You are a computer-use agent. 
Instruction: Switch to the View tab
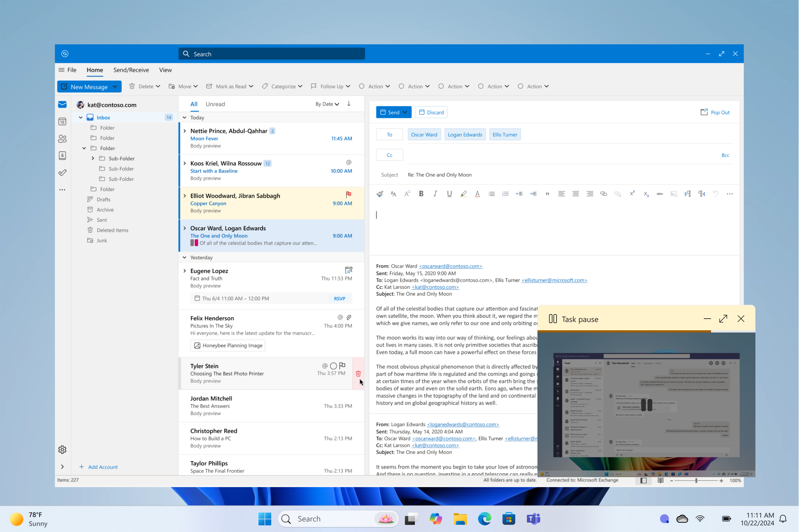coord(167,71)
